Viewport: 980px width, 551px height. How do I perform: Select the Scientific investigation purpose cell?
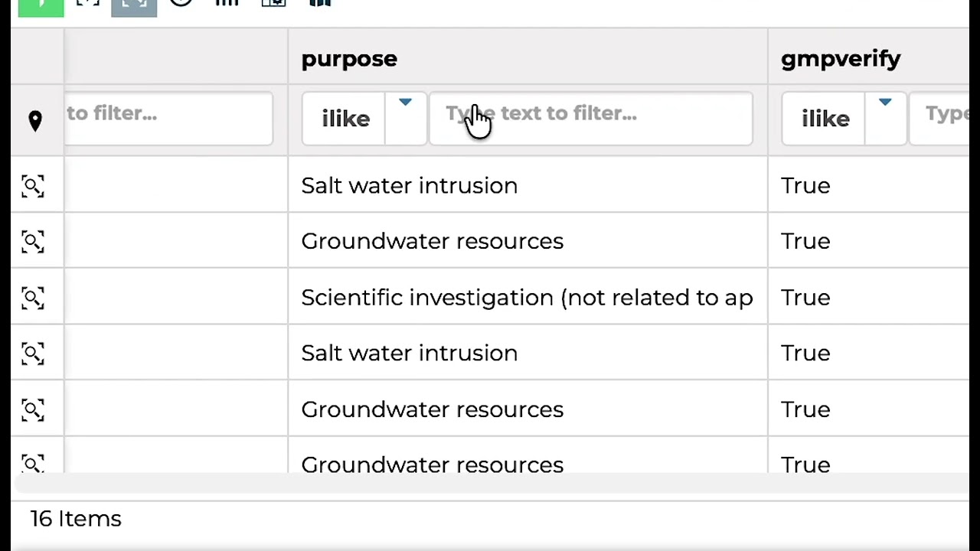pyautogui.click(x=528, y=297)
